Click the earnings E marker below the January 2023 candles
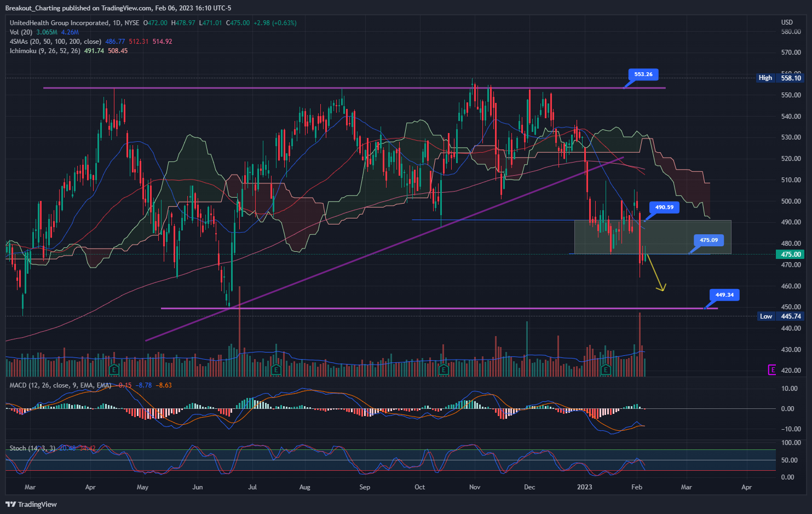 coord(604,370)
